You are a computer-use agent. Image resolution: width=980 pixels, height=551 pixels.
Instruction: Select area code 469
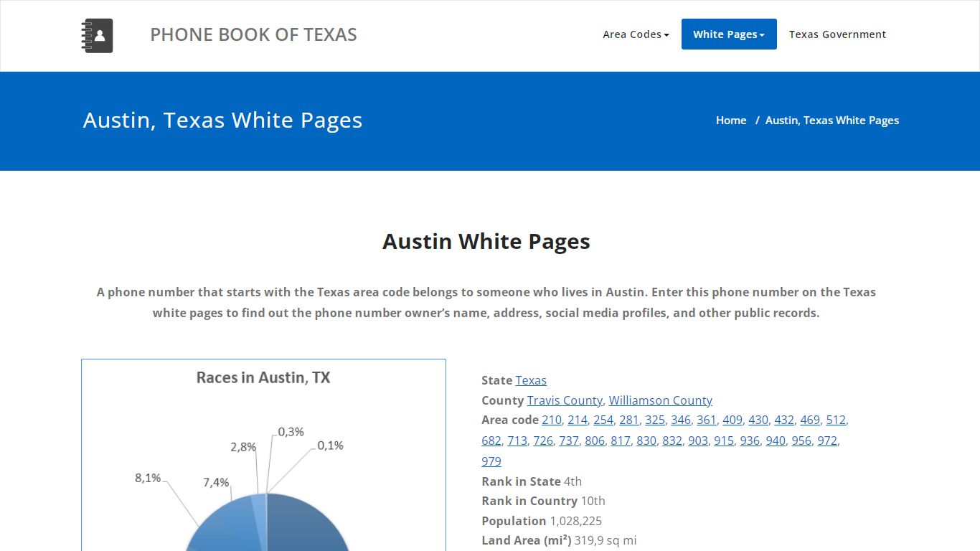[810, 420]
